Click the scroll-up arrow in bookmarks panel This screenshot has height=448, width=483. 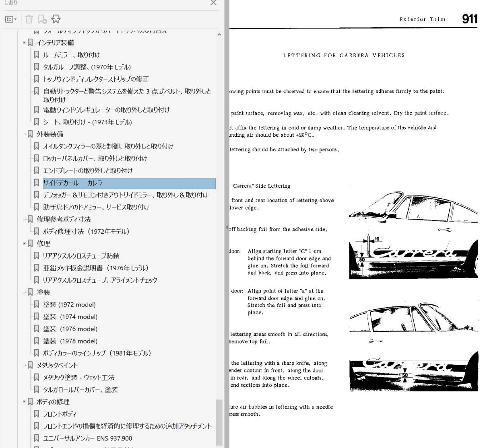point(219,35)
